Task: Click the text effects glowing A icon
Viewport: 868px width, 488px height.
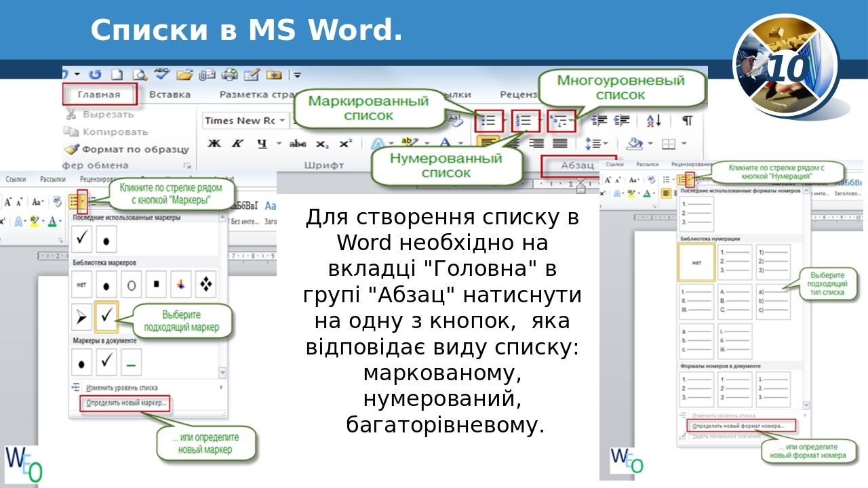Action: pos(377,144)
